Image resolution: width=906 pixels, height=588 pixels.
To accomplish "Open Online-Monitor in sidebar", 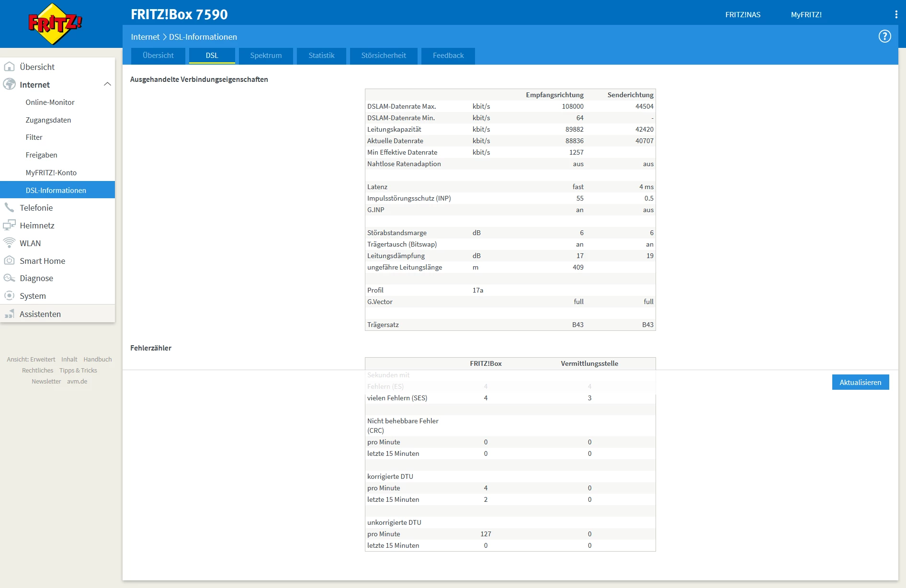I will click(x=50, y=102).
